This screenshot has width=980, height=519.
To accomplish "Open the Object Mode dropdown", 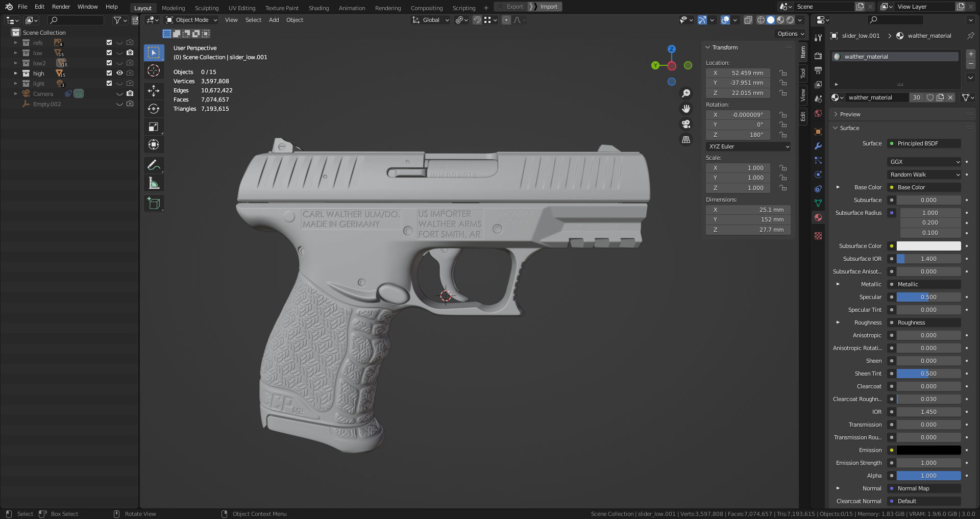I will pos(192,20).
